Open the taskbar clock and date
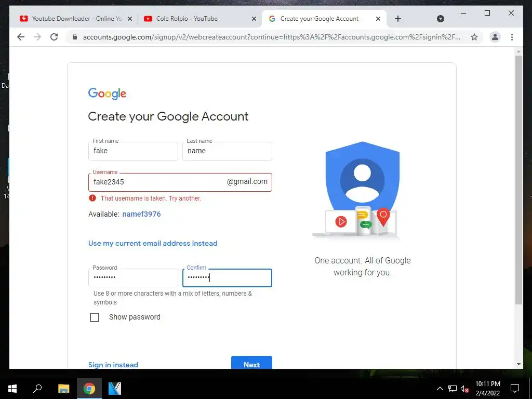This screenshot has height=399, width=532. [487, 389]
